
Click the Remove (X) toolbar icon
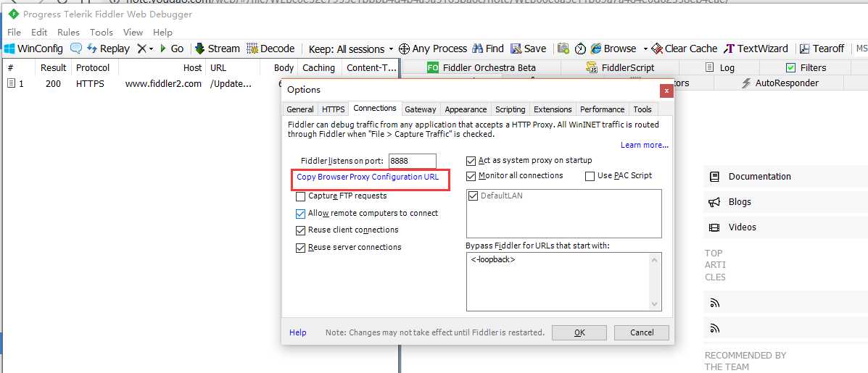pyautogui.click(x=141, y=49)
